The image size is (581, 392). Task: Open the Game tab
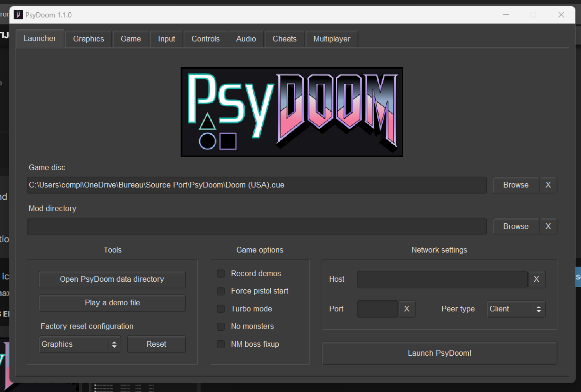131,39
